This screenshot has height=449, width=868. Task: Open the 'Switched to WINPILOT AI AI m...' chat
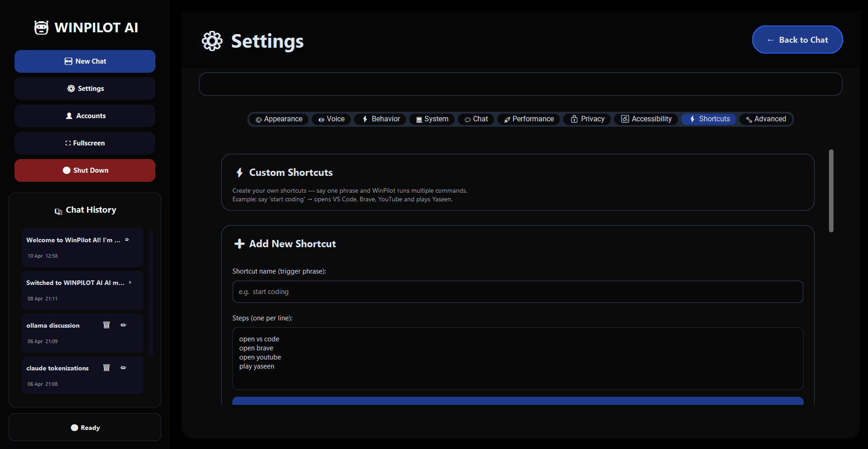click(83, 290)
